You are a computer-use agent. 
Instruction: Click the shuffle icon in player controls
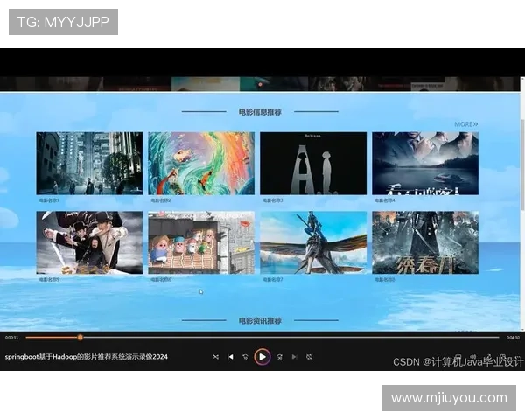(215, 357)
